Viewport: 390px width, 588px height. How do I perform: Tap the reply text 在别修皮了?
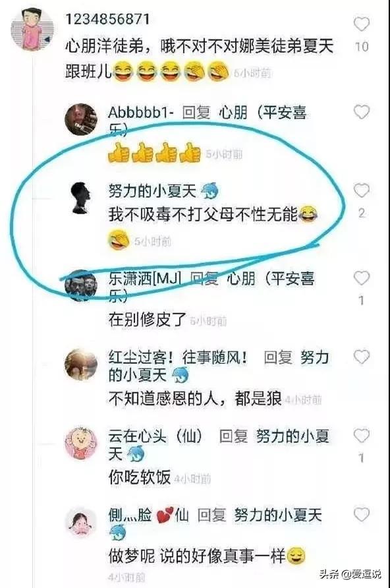point(147,320)
